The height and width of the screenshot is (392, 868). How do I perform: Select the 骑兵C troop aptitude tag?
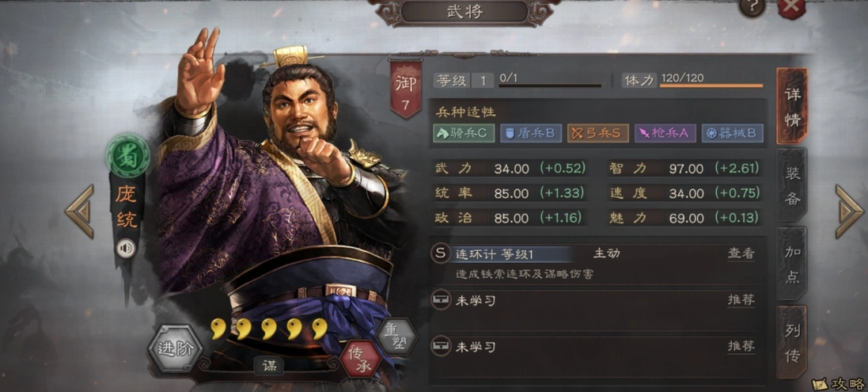pyautogui.click(x=464, y=133)
